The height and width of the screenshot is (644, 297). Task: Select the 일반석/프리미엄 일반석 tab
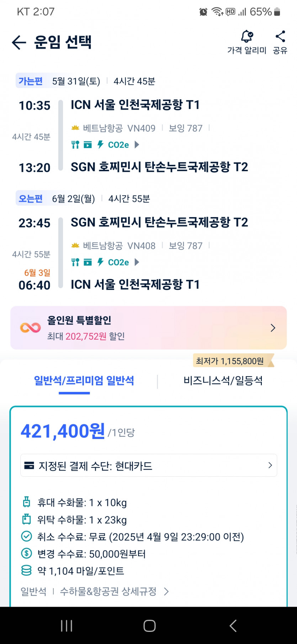[x=84, y=381]
